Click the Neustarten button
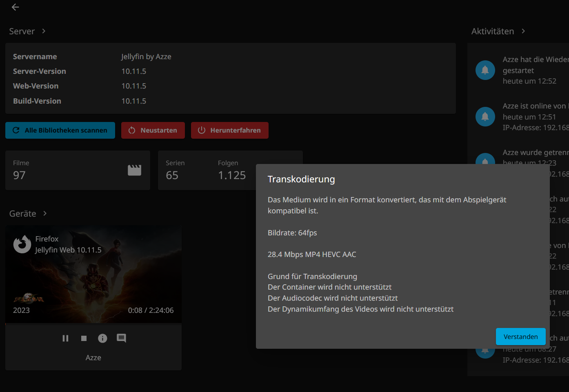Screen dimensions: 569x392 153,130
